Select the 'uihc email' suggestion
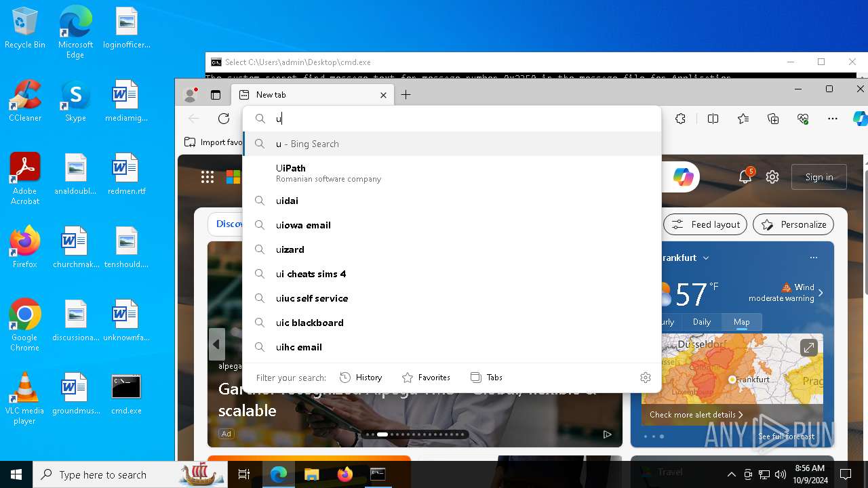 [x=452, y=347]
